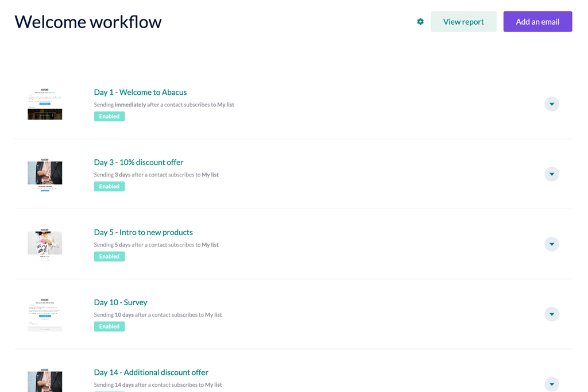Open the Day 10 - Survey email
Image resolution: width=588 pixels, height=392 pixels.
(121, 302)
